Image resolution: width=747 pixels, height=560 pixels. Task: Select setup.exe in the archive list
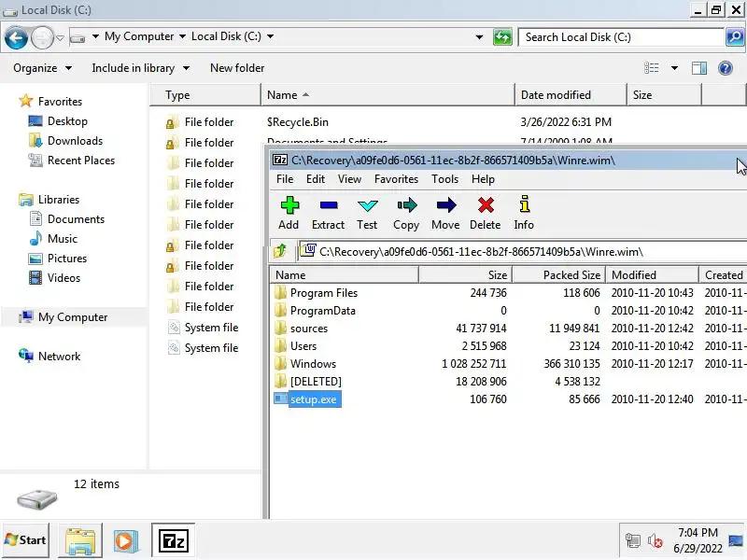coord(307,399)
